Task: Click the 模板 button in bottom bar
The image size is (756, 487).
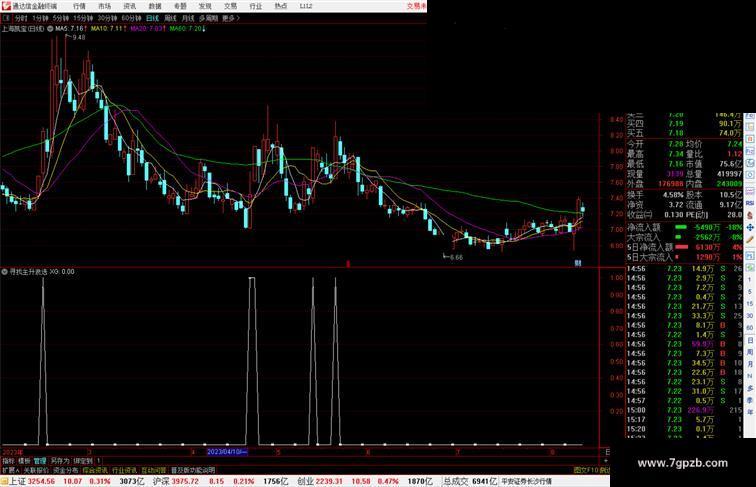Action: pyautogui.click(x=24, y=461)
